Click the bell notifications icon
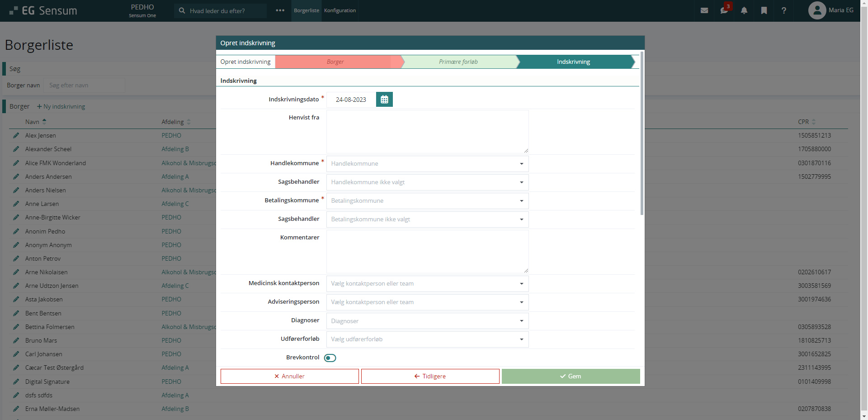This screenshot has width=868, height=420. click(x=744, y=10)
